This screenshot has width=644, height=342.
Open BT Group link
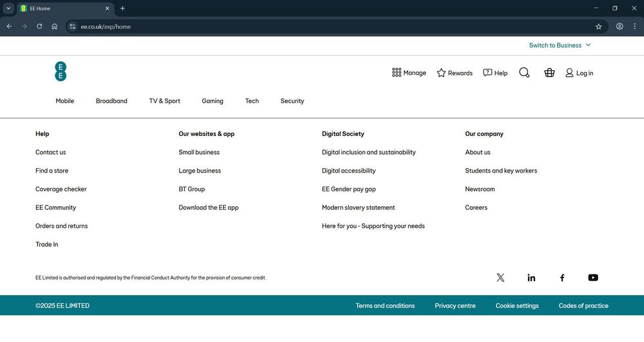click(191, 189)
